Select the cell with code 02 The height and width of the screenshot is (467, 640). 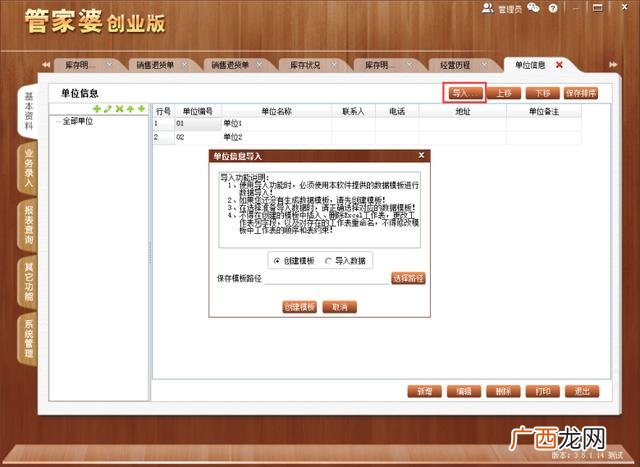198,138
